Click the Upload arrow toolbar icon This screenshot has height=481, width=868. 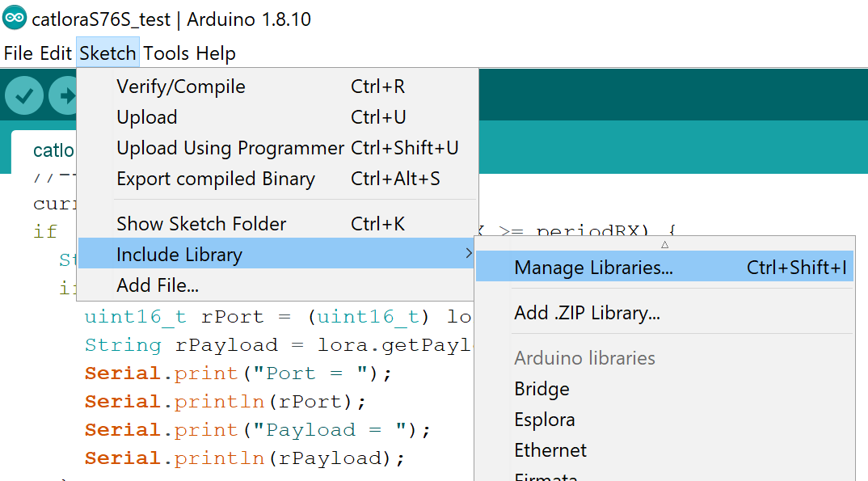(62, 95)
